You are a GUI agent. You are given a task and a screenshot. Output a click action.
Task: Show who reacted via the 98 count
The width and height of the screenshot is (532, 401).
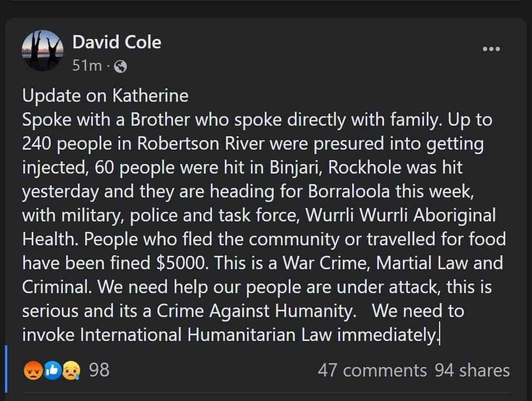(99, 369)
